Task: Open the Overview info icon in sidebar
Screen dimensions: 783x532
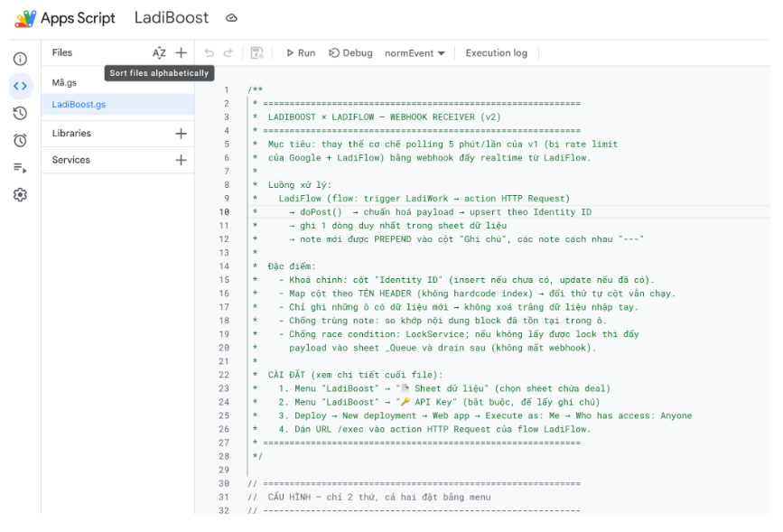Action: (20, 59)
